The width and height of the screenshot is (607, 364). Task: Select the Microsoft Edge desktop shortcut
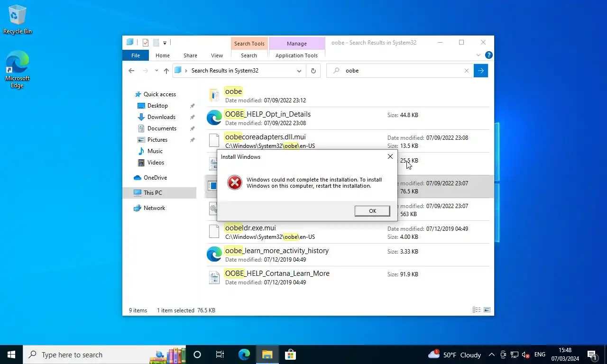click(x=18, y=70)
